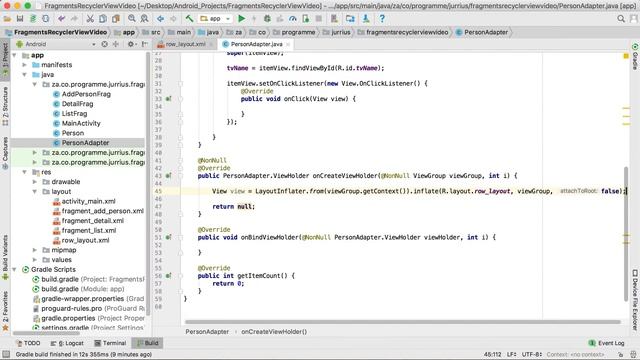The height and width of the screenshot is (360, 640).
Task: Click the editor vertical scrollbar
Action: (626, 233)
